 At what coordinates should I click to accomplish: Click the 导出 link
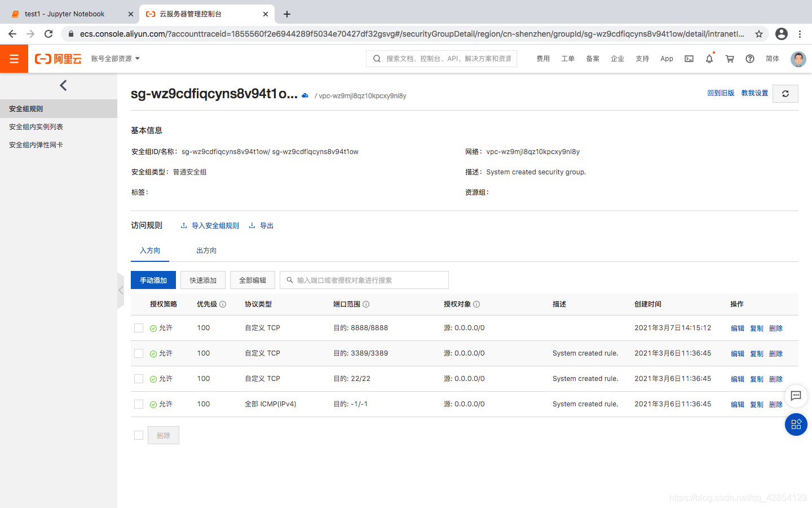point(261,226)
